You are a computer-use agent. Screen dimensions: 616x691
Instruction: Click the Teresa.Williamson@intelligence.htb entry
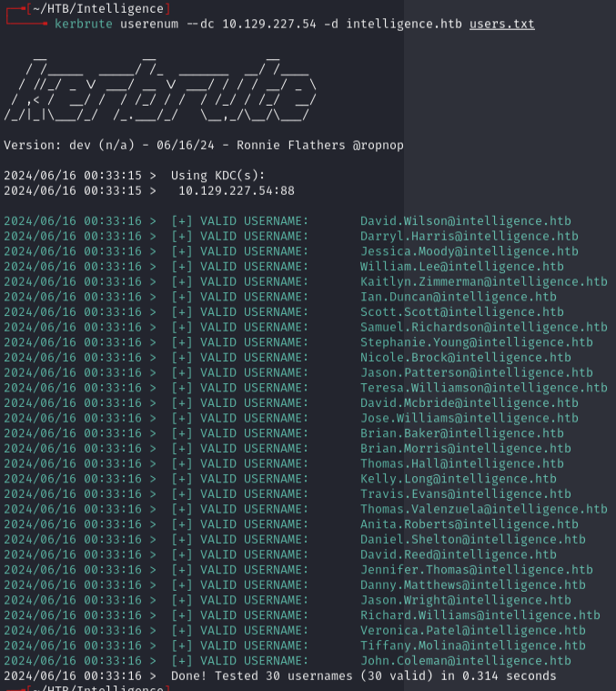(x=483, y=388)
